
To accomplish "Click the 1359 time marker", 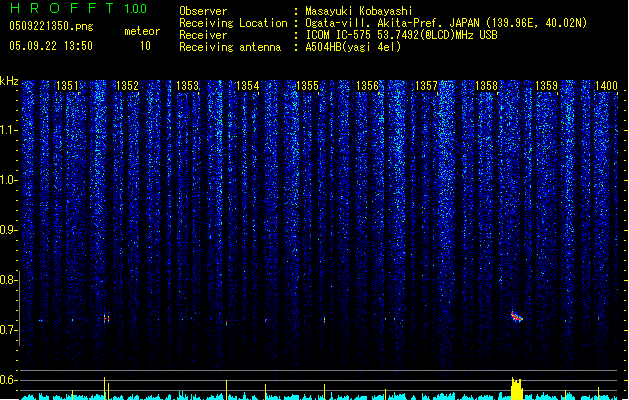I will coord(546,86).
